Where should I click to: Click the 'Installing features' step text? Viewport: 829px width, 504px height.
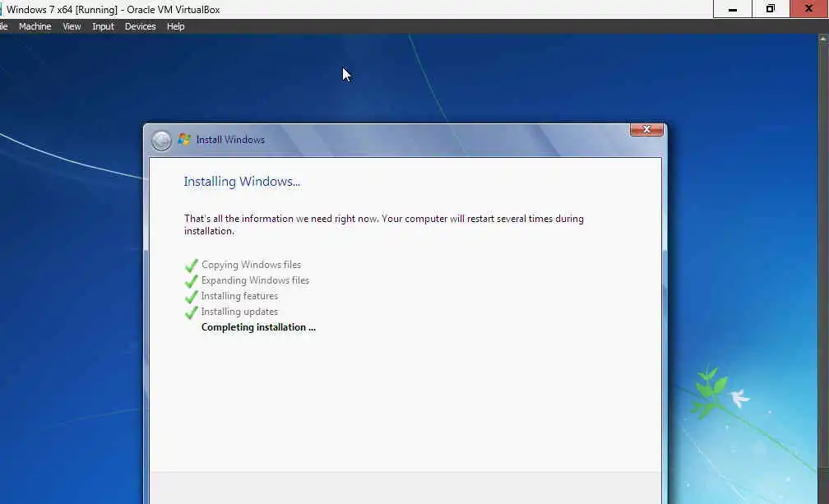click(x=239, y=296)
